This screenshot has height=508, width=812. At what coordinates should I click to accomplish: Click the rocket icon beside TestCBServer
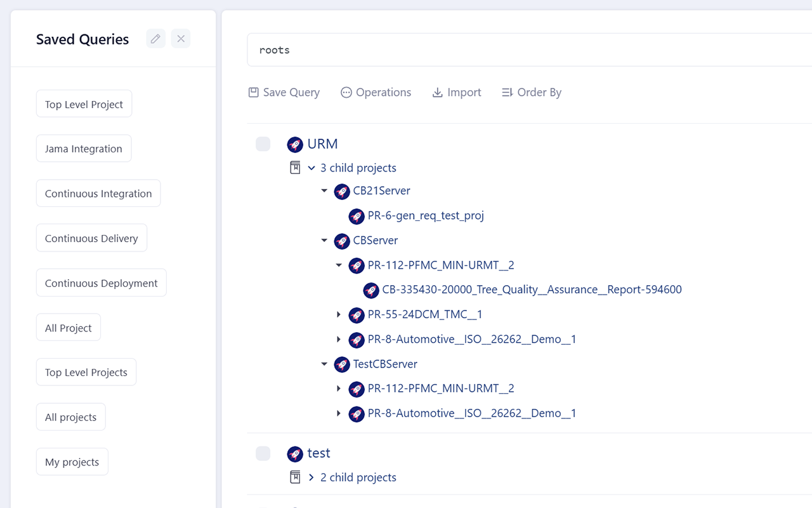[x=342, y=364]
